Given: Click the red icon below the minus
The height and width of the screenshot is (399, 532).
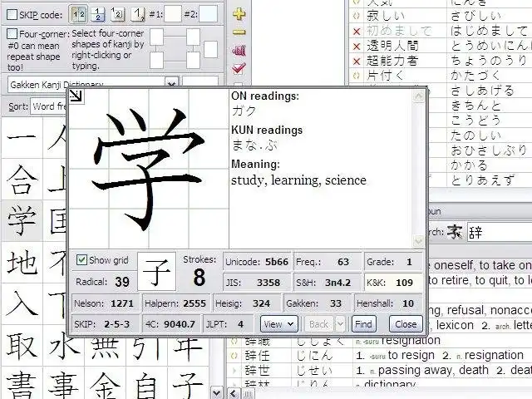Looking at the screenshot, I should [x=239, y=51].
